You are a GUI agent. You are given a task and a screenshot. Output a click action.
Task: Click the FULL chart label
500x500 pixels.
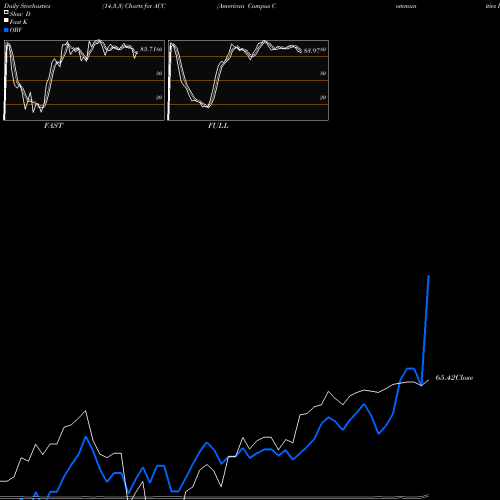point(218,126)
